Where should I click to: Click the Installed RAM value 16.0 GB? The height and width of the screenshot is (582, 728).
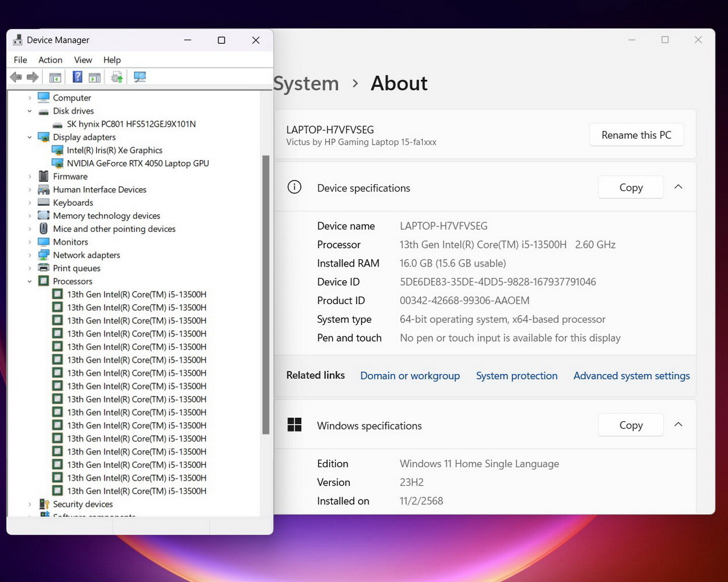click(x=453, y=263)
